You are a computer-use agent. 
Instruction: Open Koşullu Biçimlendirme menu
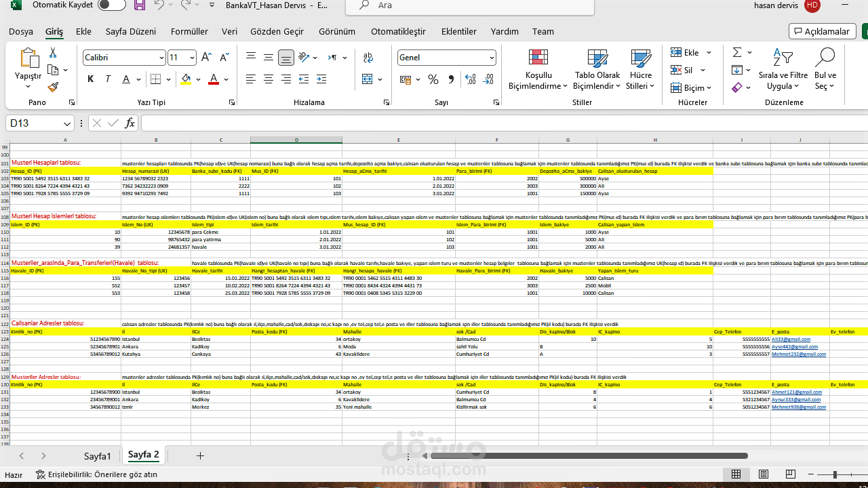coord(538,69)
